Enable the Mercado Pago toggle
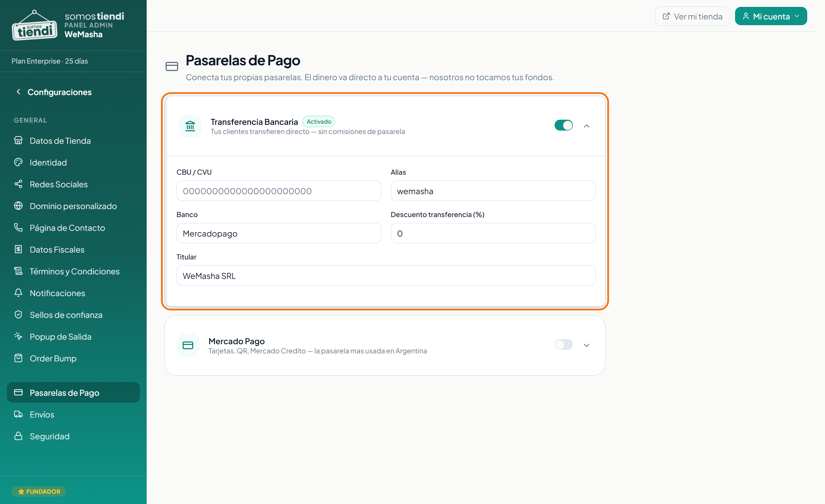Viewport: 825px width, 504px height. (x=563, y=345)
